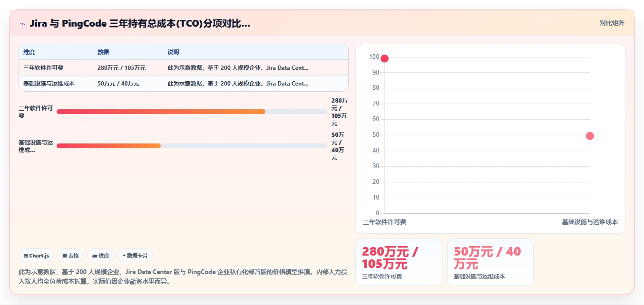Click the 数据 column header
644x305 pixels.
point(103,52)
